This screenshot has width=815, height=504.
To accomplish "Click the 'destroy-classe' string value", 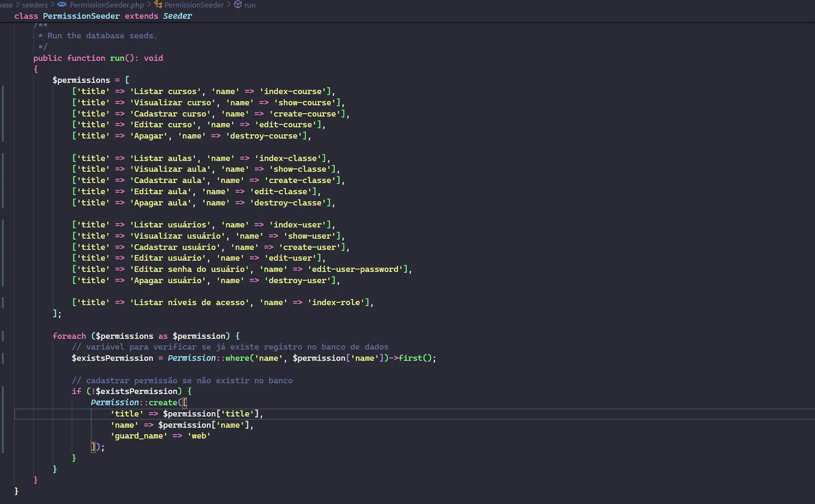I will (x=288, y=203).
